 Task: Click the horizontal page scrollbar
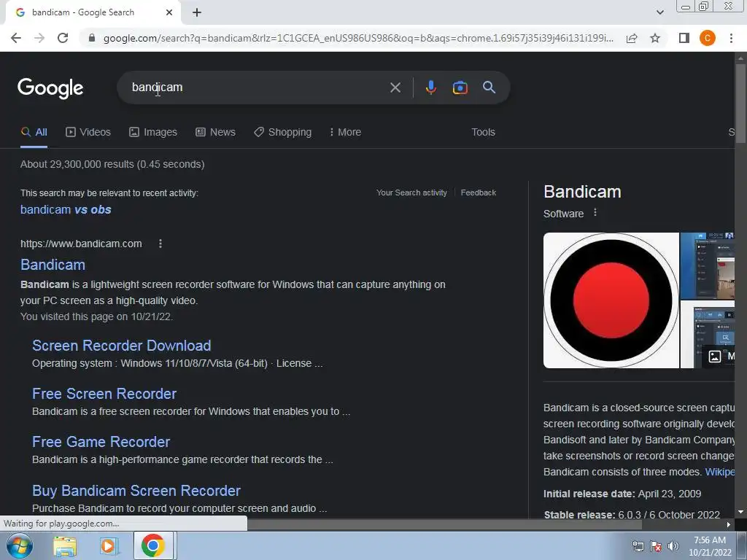(444, 525)
